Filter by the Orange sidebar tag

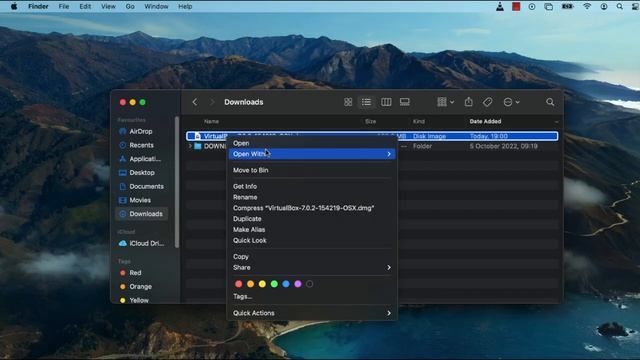pos(139,287)
